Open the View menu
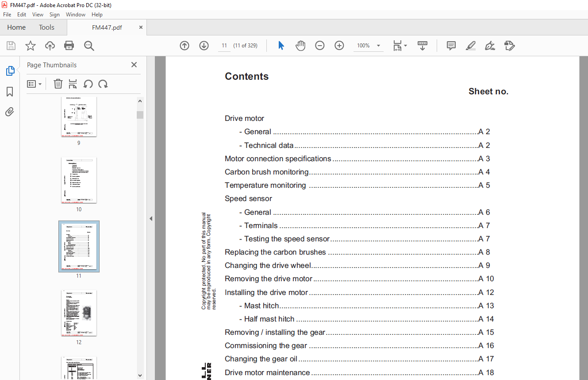 click(x=38, y=15)
